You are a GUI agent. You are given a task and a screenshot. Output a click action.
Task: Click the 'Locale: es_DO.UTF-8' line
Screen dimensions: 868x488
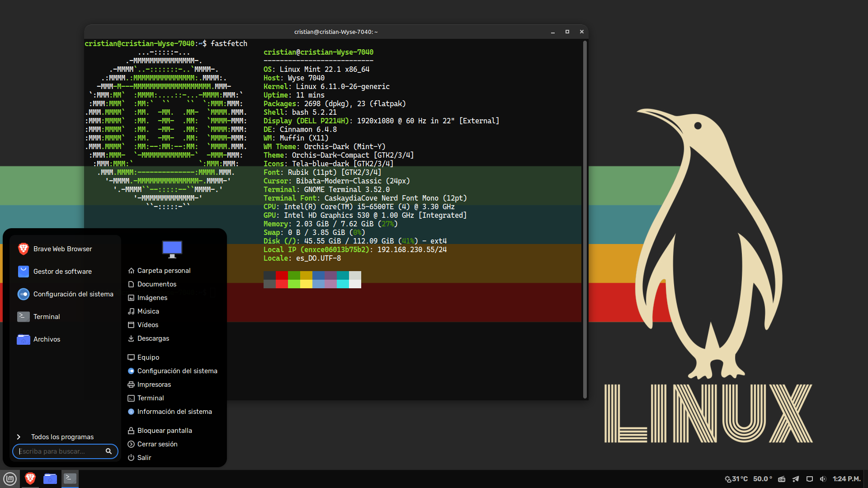click(302, 258)
